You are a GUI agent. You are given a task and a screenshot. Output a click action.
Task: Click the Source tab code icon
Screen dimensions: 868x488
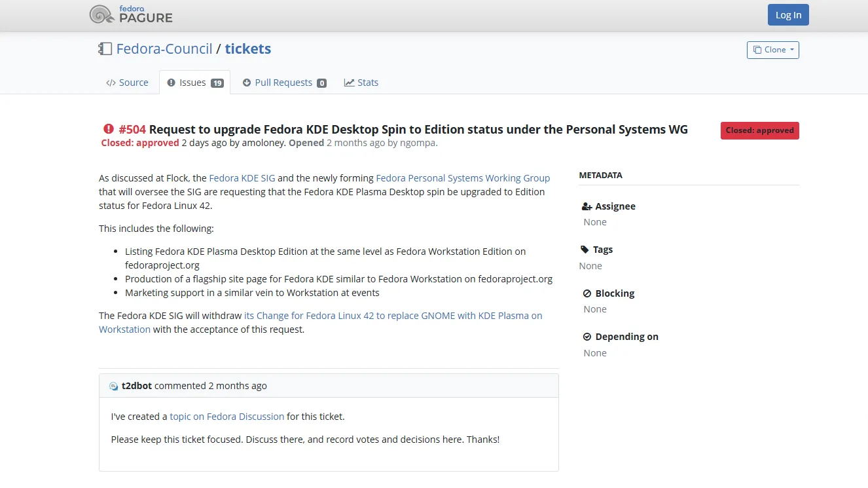tap(111, 83)
